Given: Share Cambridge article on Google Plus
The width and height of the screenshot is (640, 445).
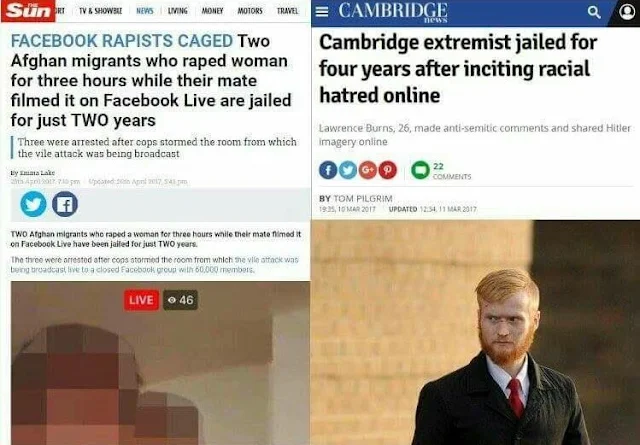Looking at the screenshot, I should coord(367,170).
